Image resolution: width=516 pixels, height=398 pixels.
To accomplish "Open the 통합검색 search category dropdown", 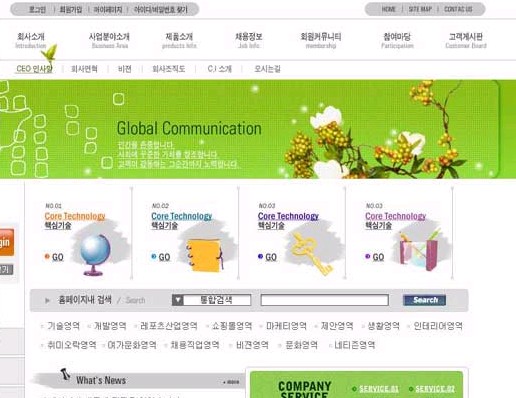I will [x=211, y=300].
